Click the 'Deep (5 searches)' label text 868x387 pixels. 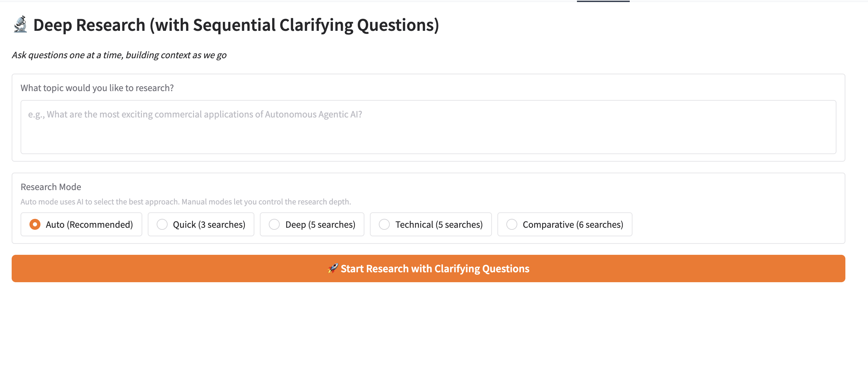320,225
